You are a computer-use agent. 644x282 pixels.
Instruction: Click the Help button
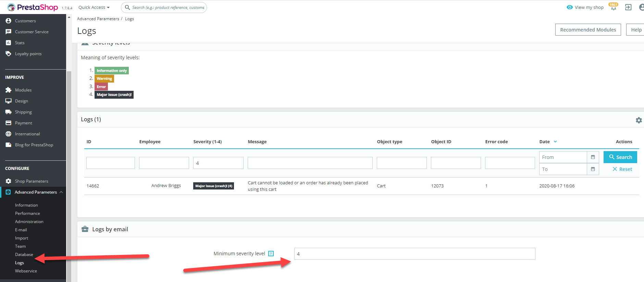pyautogui.click(x=636, y=30)
